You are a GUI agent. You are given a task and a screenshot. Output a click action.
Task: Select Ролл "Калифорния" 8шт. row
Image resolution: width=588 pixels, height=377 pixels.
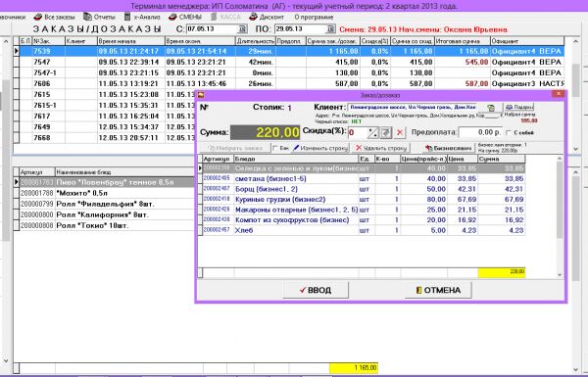tap(107, 215)
